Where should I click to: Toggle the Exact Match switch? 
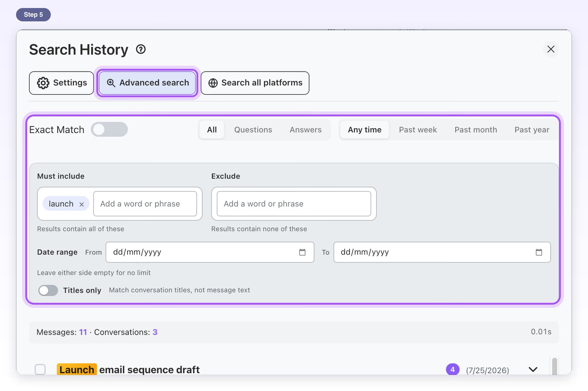(109, 130)
